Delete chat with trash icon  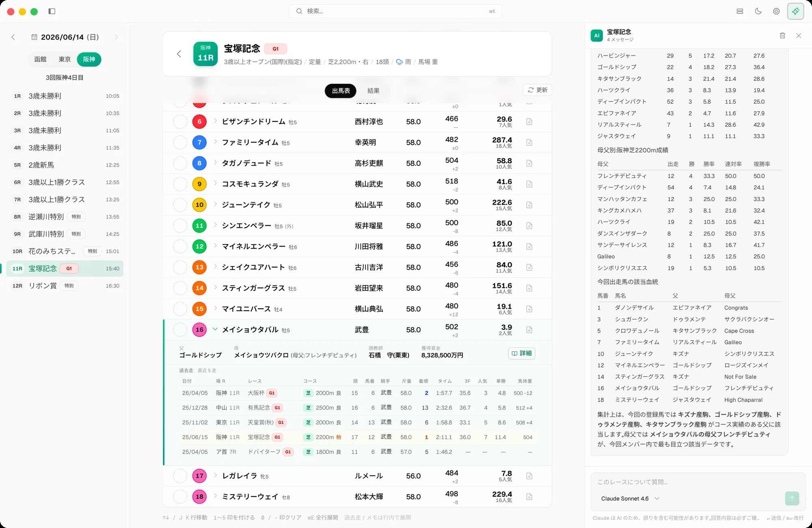point(782,36)
